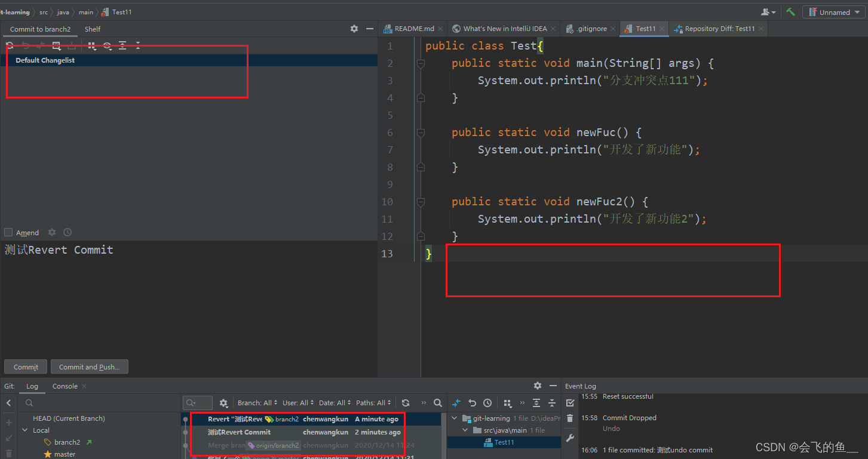Select the master branch in branches tree
This screenshot has width=868, height=459.
tap(65, 454)
